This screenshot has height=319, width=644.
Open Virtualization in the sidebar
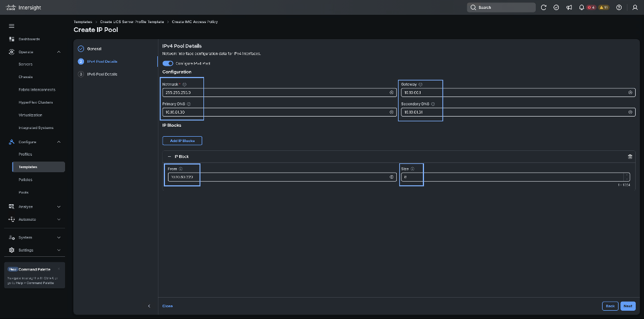point(30,115)
